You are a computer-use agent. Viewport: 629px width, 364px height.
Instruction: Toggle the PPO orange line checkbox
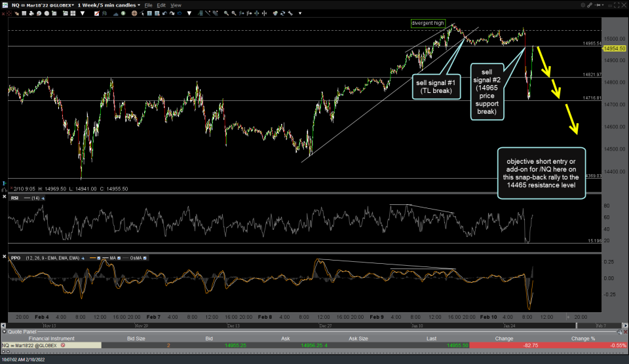point(99,258)
